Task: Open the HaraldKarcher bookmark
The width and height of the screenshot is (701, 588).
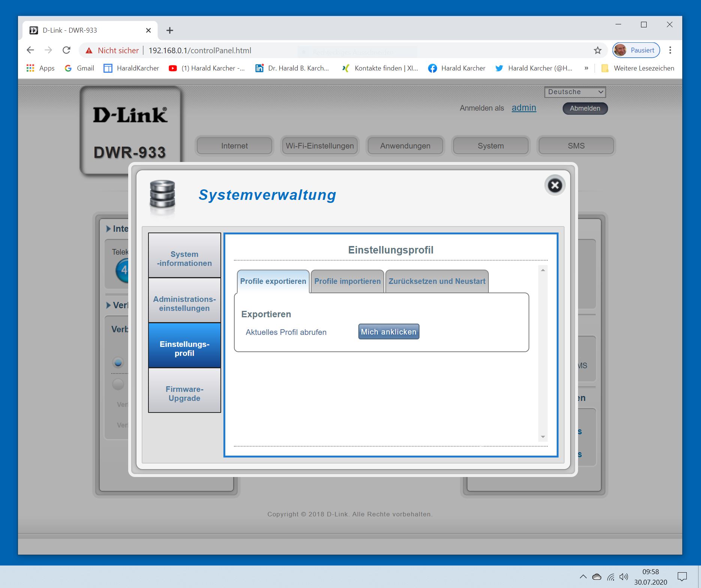Action: point(131,68)
